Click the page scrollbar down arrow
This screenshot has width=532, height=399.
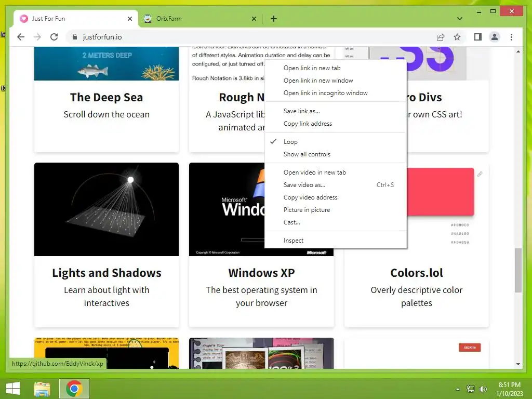[x=518, y=364]
